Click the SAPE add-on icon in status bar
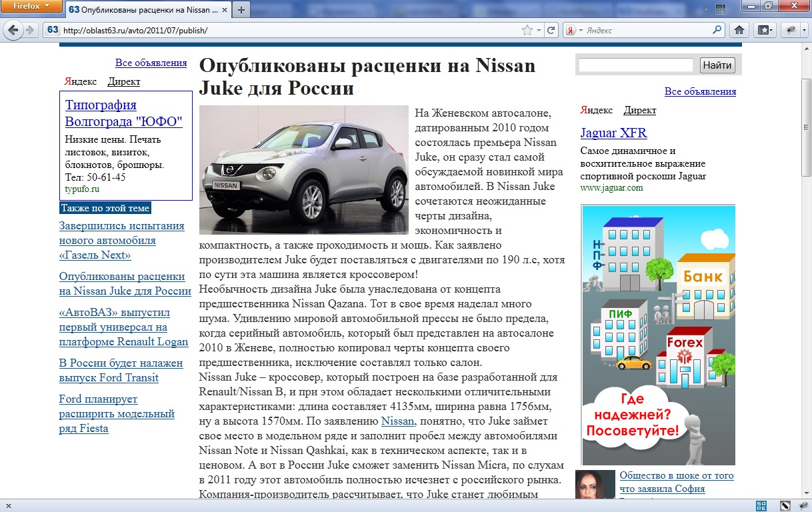812x512 pixels. coord(762,506)
